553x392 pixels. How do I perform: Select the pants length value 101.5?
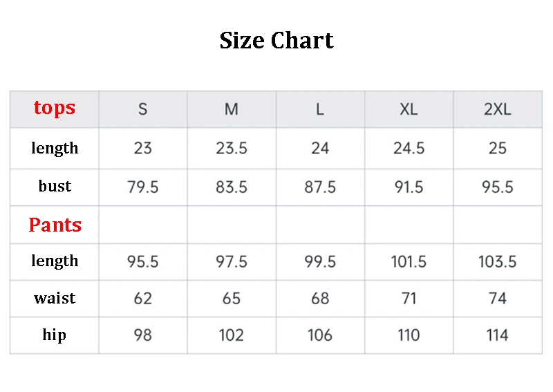tap(409, 262)
